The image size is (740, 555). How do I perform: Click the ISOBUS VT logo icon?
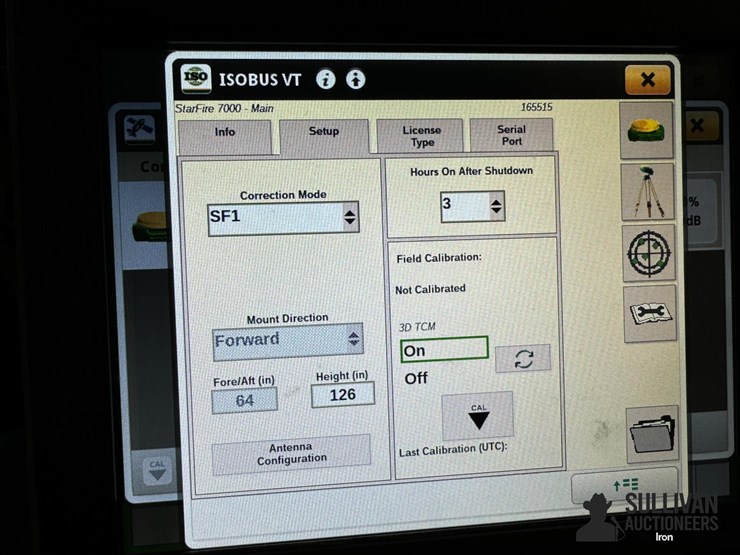coord(196,78)
